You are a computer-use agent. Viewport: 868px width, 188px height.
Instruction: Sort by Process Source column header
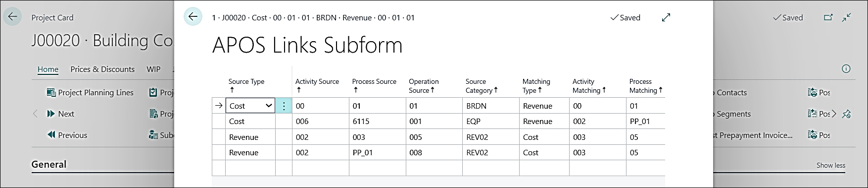pyautogui.click(x=374, y=85)
